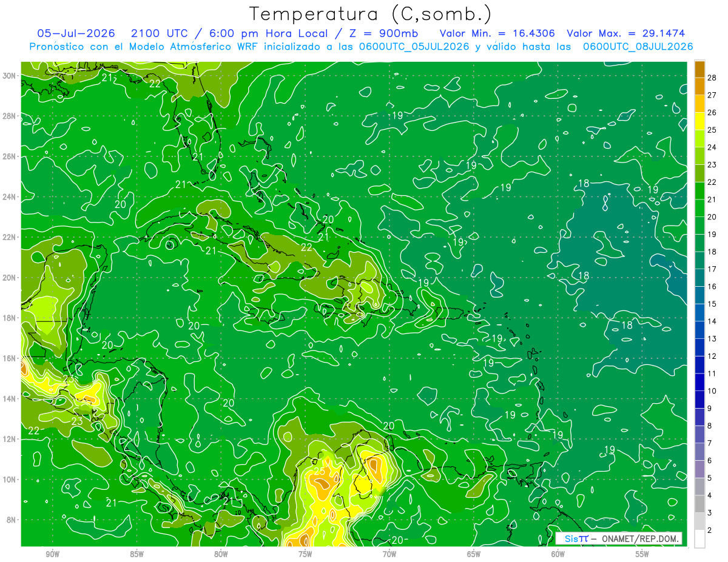Image resolution: width=728 pixels, height=562 pixels.
Task: Click color scale value '7'
Action: (710, 443)
